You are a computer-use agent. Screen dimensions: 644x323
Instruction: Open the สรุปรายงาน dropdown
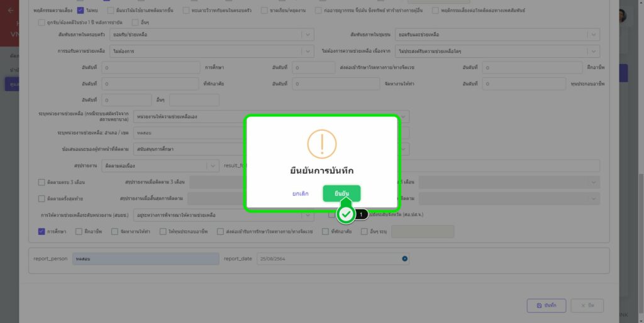[x=213, y=166]
